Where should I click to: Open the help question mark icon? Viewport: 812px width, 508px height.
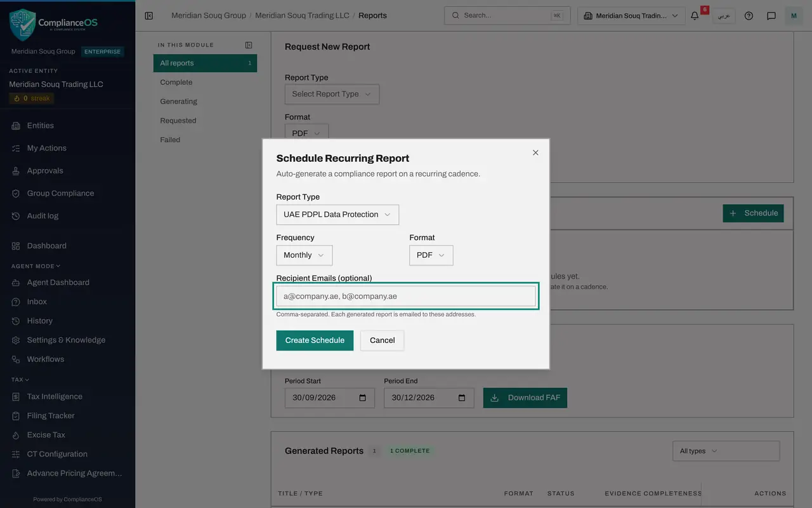(x=749, y=15)
